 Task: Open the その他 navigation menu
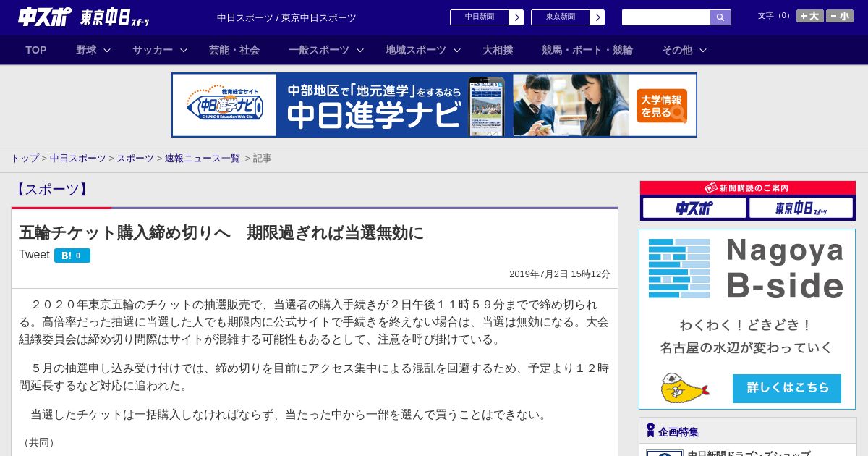click(677, 50)
